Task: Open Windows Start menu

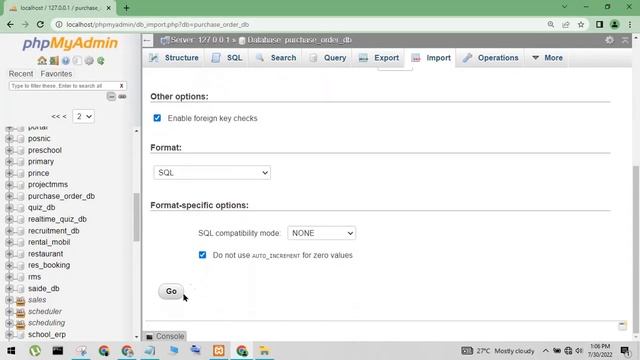Action: (x=11, y=351)
